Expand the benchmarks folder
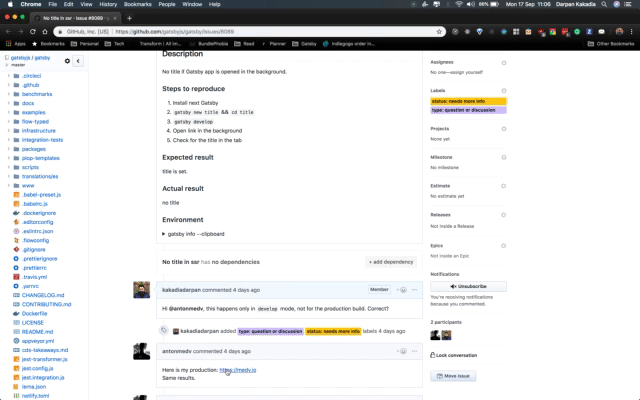 point(8,94)
